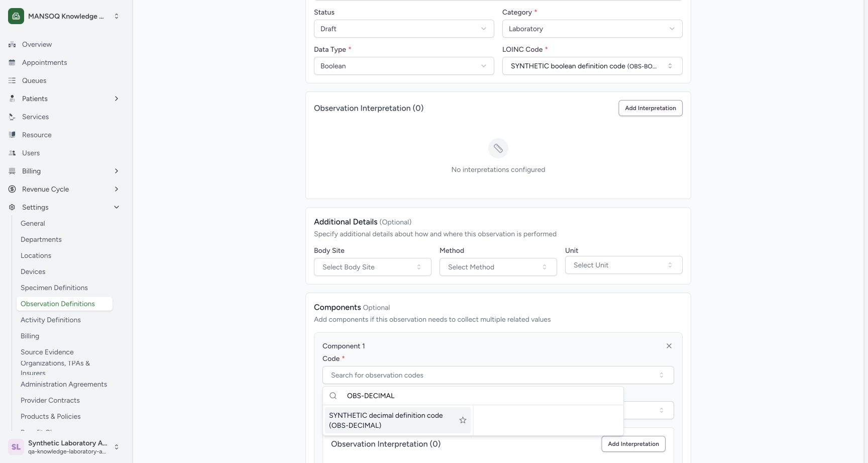Open Administration Agreements settings link

pos(64,384)
